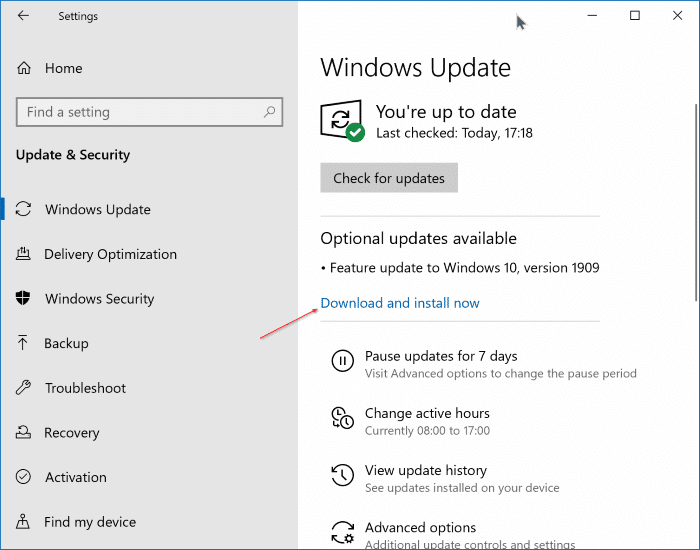Screen dimensions: 700x550
Task: Open Troubleshoot section
Action: pyautogui.click(x=85, y=388)
